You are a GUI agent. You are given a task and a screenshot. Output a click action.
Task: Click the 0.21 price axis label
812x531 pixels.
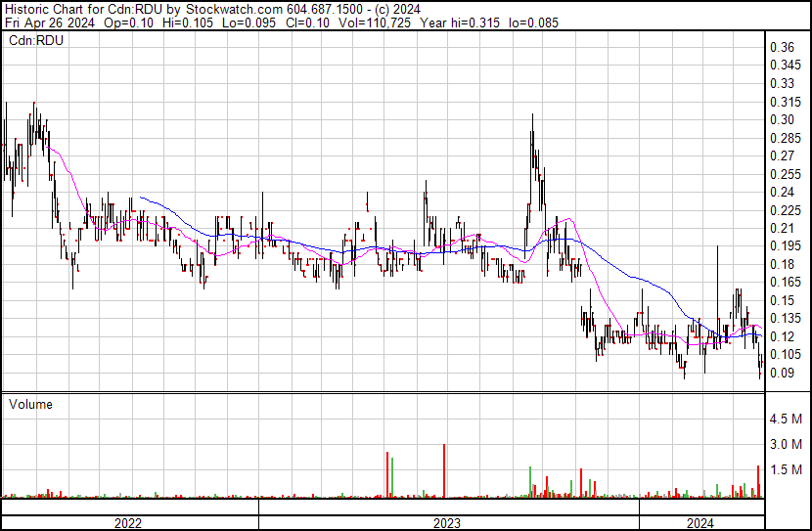point(782,228)
